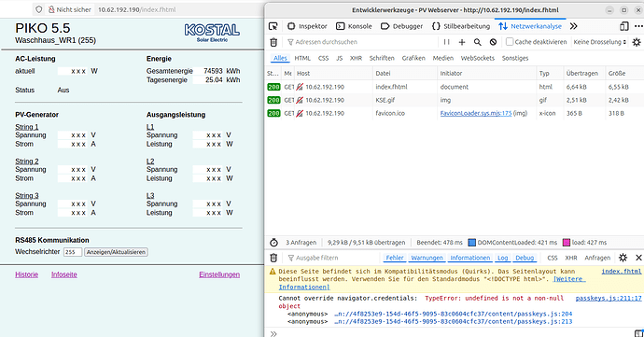The width and height of the screenshot is (644, 337).
Task: Clear the console output with the trash icon
Action: pos(273,258)
